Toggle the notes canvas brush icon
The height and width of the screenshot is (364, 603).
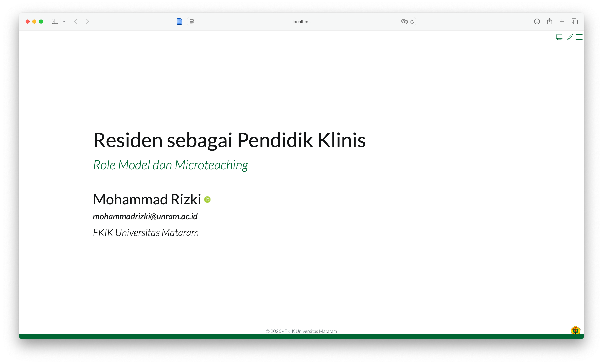pyautogui.click(x=570, y=37)
